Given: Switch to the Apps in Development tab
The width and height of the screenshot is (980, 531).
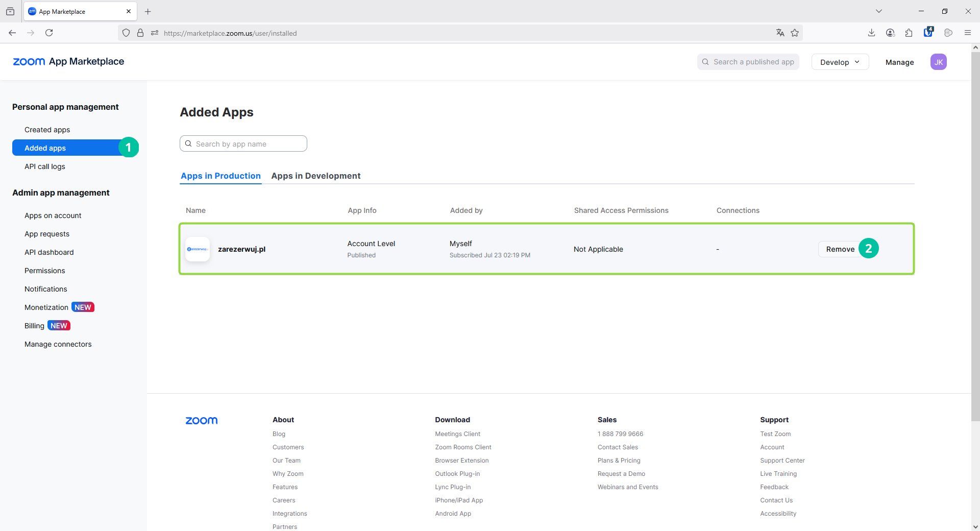Looking at the screenshot, I should click(x=316, y=176).
